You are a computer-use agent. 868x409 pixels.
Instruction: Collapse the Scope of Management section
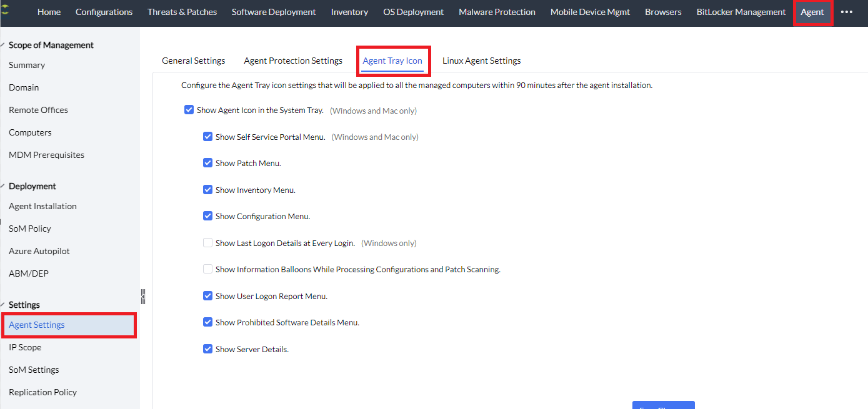click(2, 45)
